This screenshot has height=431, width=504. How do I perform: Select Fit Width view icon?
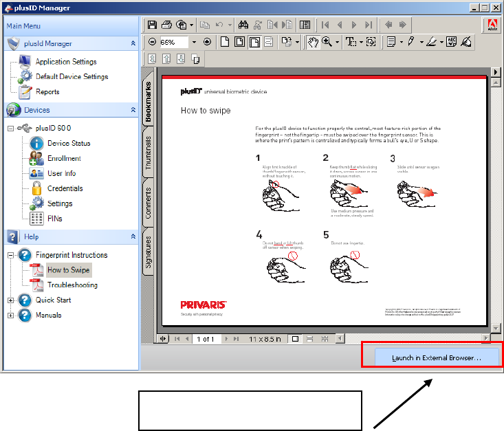(x=254, y=42)
